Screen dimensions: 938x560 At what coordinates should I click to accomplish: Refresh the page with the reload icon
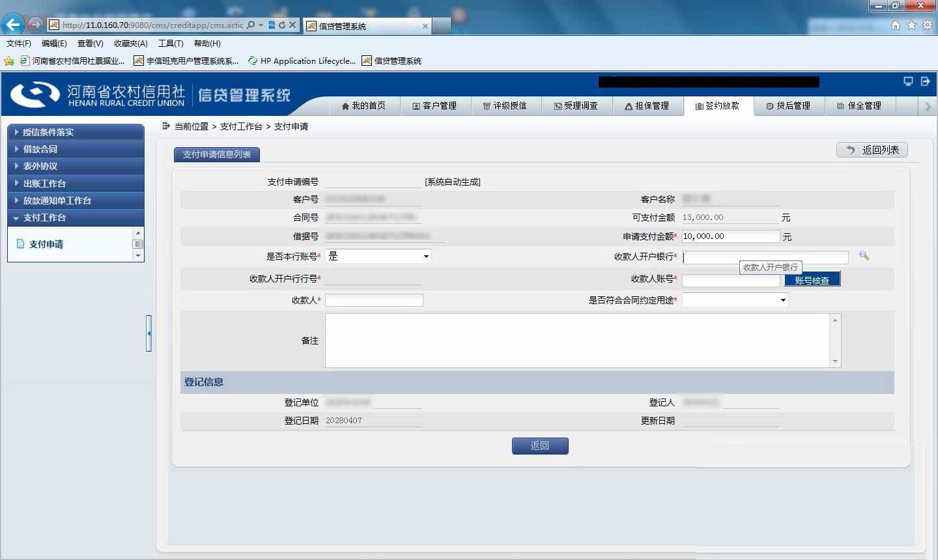[x=282, y=25]
